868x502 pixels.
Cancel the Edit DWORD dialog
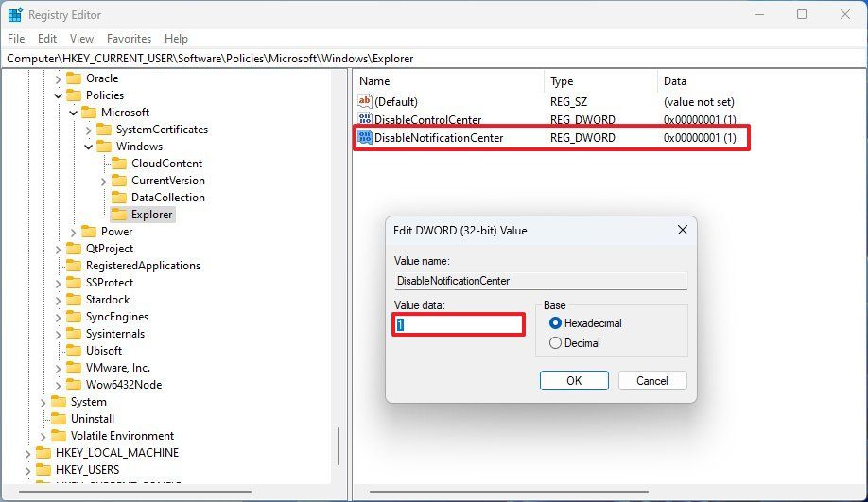(652, 381)
